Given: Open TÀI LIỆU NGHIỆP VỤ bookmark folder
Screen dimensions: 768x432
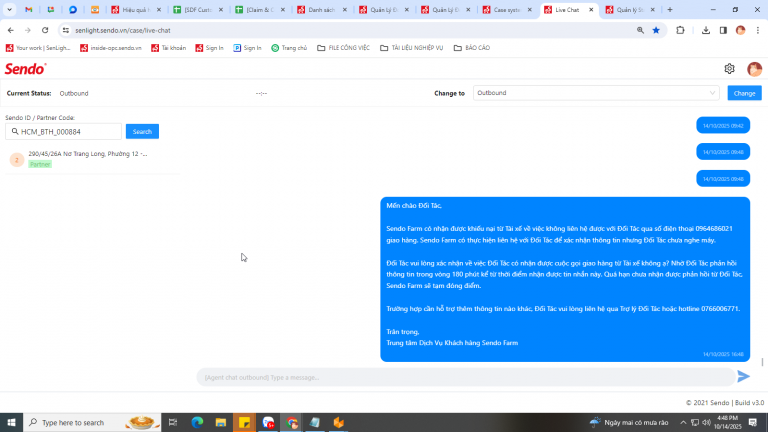Looking at the screenshot, I should click(412, 48).
